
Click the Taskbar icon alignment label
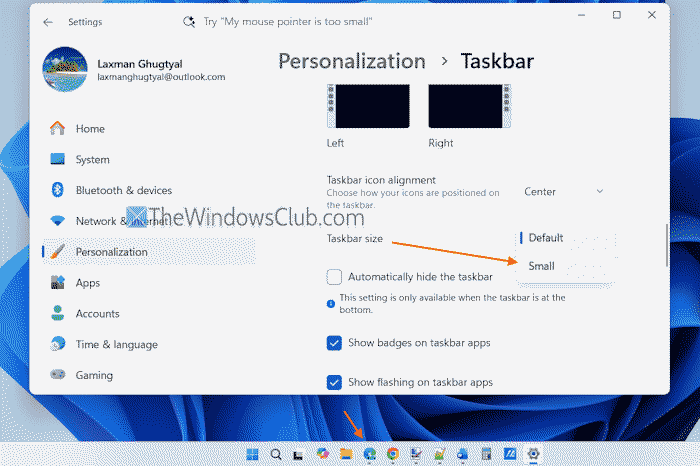point(381,180)
